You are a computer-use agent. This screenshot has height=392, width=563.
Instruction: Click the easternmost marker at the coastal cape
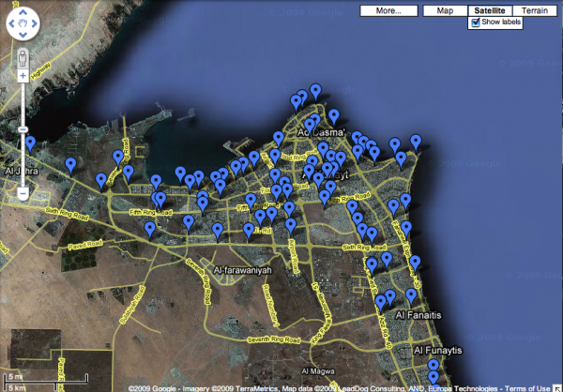tap(416, 143)
